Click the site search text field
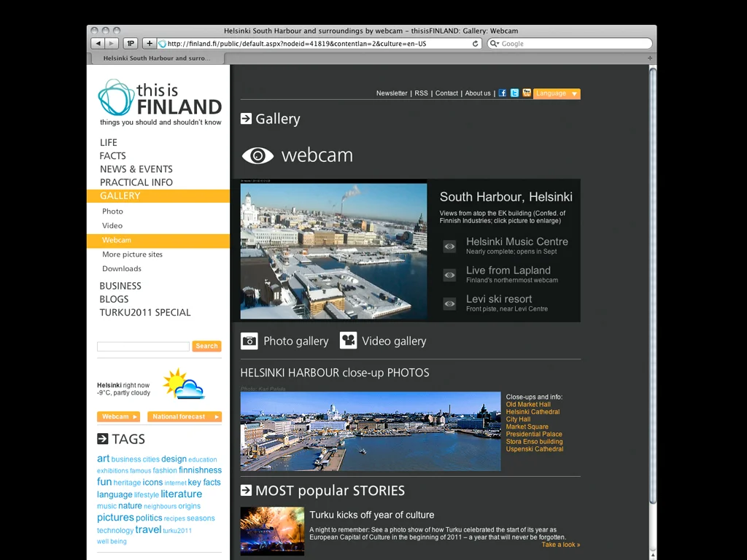The width and height of the screenshot is (747, 560). pyautogui.click(x=144, y=346)
